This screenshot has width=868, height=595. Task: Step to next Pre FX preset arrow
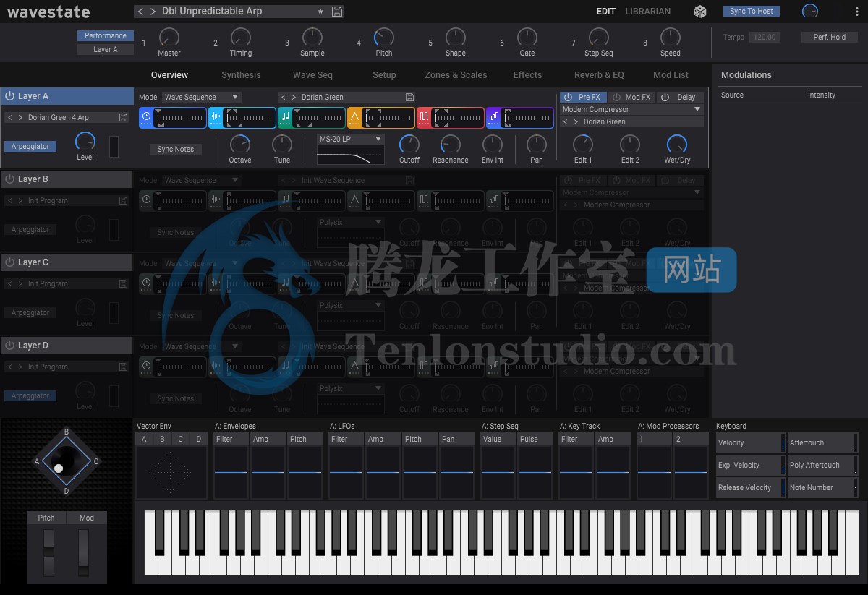576,121
